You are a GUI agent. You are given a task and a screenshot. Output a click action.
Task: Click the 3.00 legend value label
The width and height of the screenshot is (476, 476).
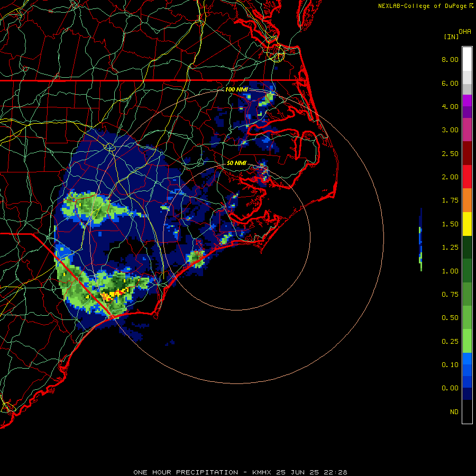tap(450, 130)
